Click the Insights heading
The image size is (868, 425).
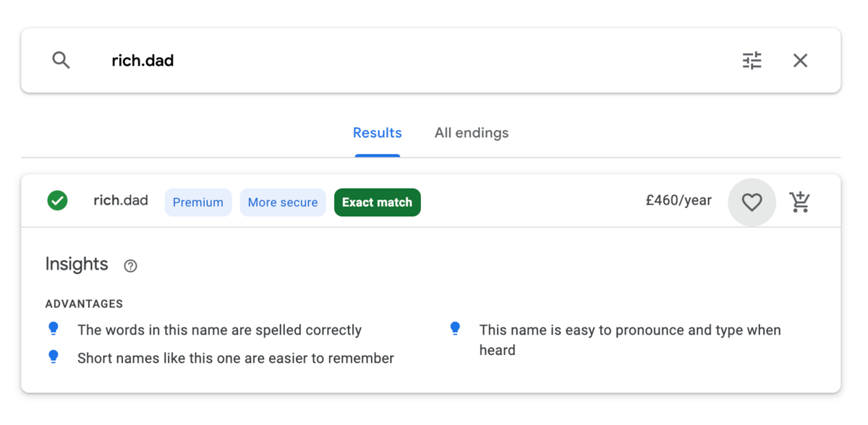pos(77,265)
